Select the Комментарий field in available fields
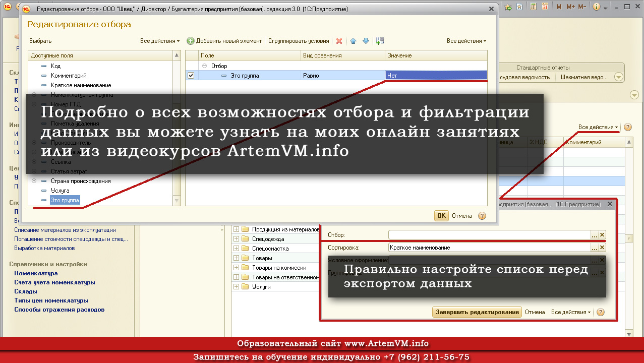The height and width of the screenshot is (363, 644). pyautogui.click(x=69, y=76)
